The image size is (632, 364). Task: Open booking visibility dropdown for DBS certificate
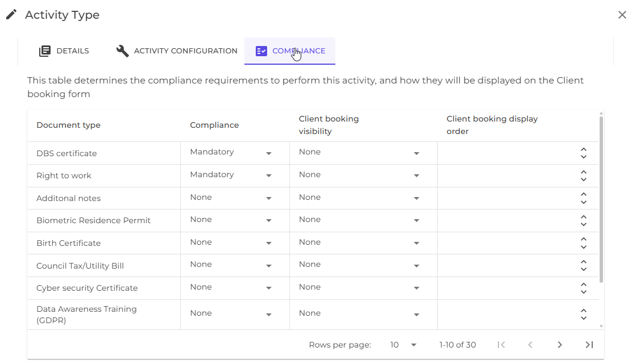359,153
